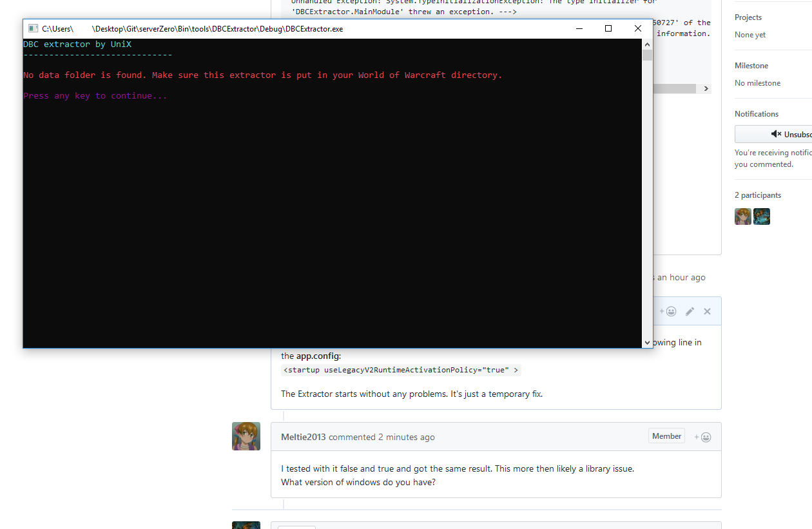Click the first participant avatar icon
812x529 pixels.
point(742,216)
